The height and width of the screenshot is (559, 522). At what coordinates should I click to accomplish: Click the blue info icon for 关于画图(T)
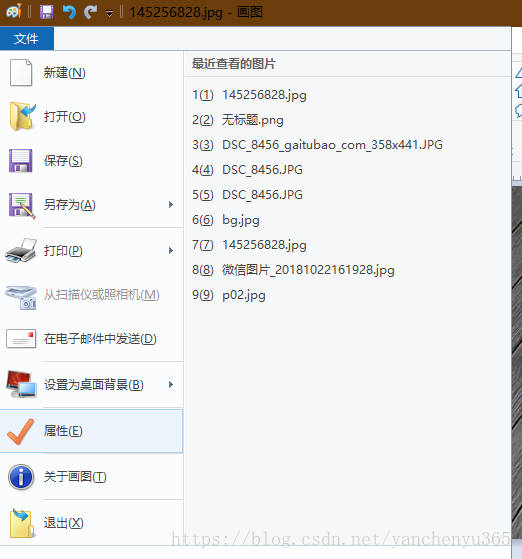(21, 477)
